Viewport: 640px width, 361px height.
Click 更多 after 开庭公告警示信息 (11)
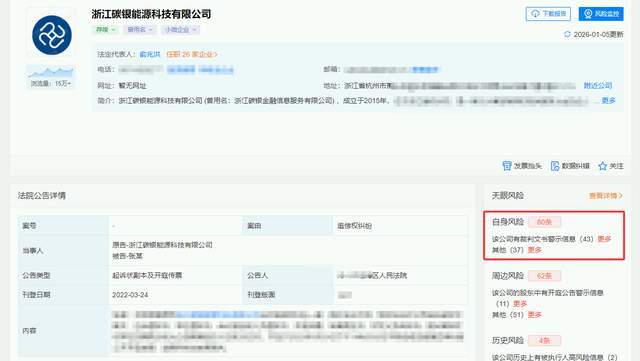click(520, 304)
